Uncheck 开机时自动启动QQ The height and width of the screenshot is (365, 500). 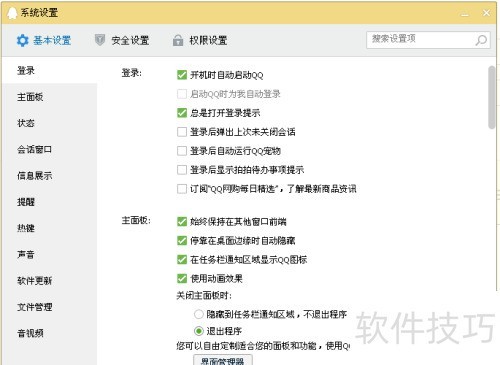pos(182,75)
